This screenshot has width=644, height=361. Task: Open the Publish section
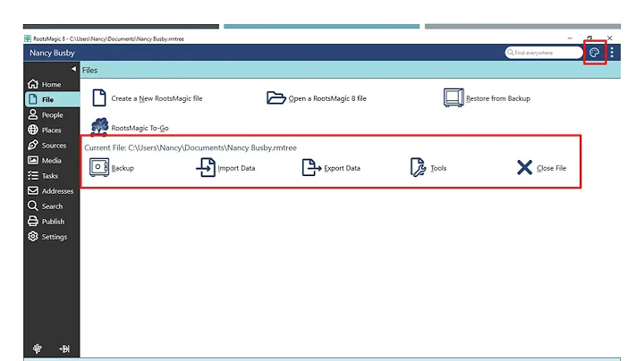tap(52, 222)
